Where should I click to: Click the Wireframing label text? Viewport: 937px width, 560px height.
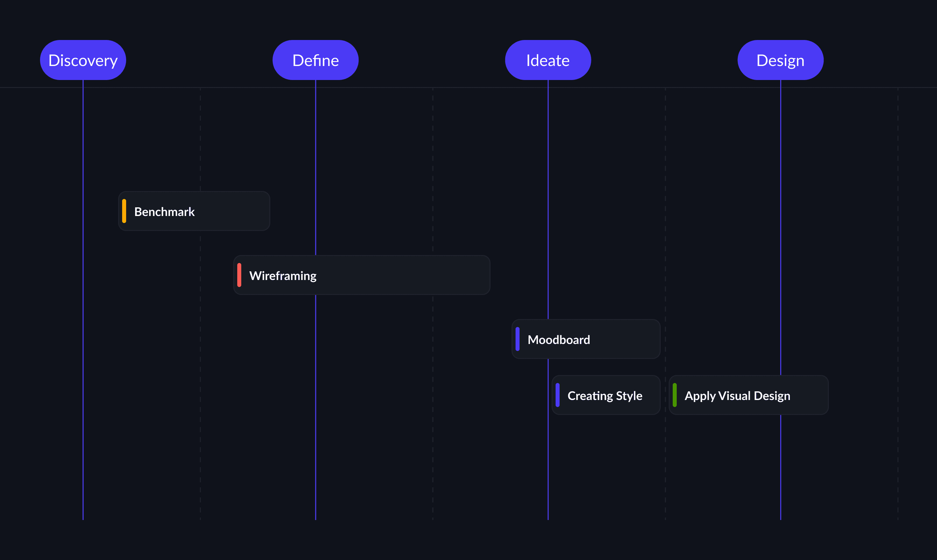(283, 276)
